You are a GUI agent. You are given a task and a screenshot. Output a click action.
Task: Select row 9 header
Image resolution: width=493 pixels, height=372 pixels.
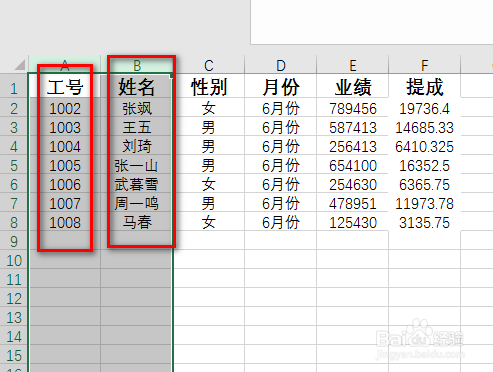[14, 241]
